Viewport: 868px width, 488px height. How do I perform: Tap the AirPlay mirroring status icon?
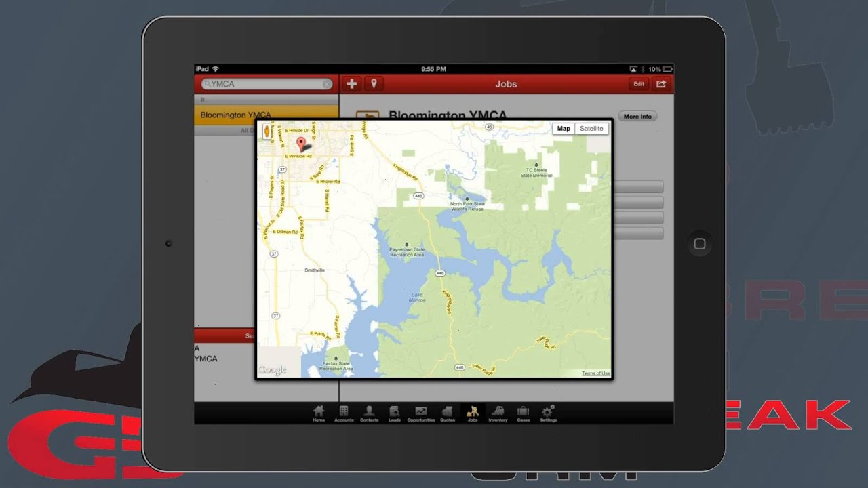pyautogui.click(x=633, y=69)
